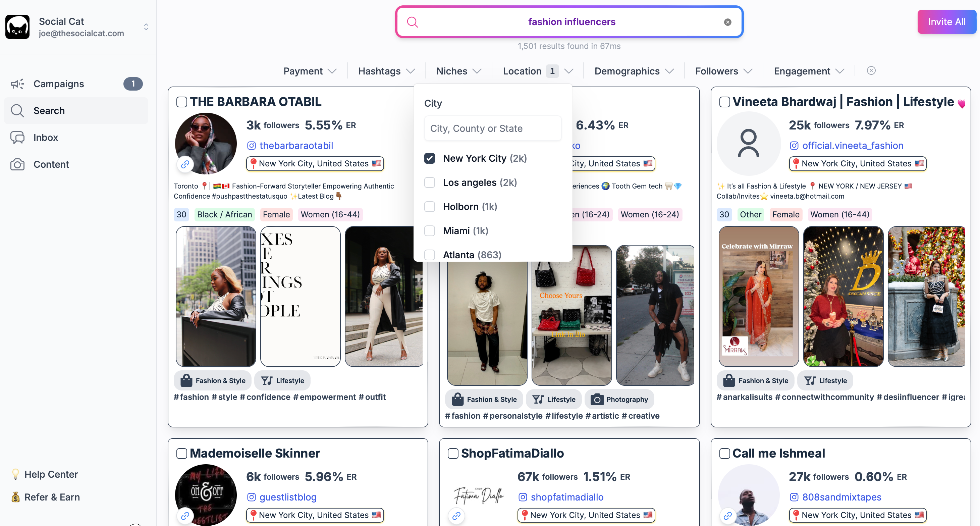
Task: Click Instagram icon beside official.vineeta_fashion
Action: tap(794, 146)
